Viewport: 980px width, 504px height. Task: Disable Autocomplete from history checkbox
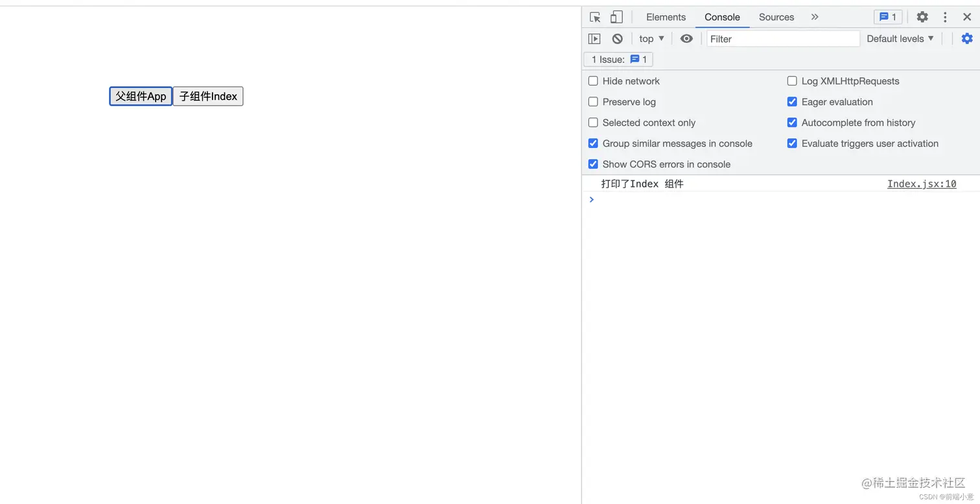point(792,123)
